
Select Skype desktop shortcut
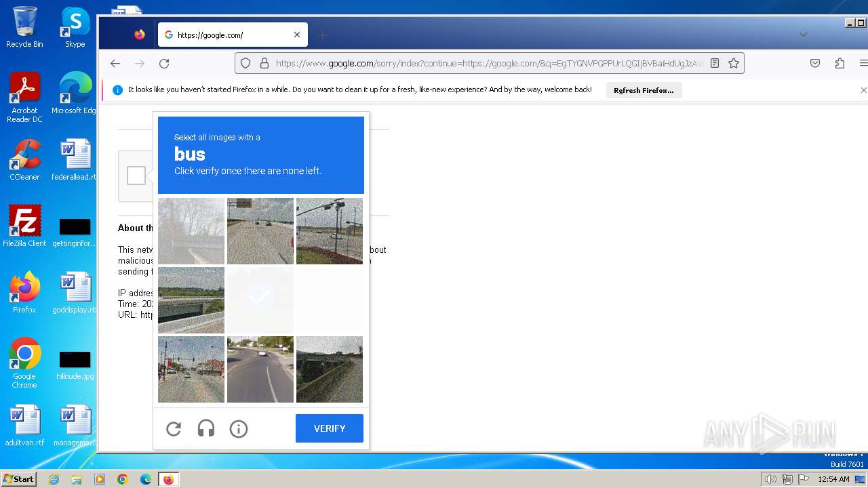(x=75, y=27)
